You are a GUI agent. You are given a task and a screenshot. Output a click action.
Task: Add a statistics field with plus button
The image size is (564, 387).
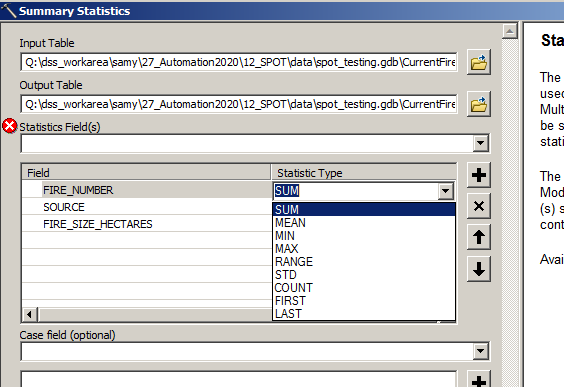[x=479, y=175]
